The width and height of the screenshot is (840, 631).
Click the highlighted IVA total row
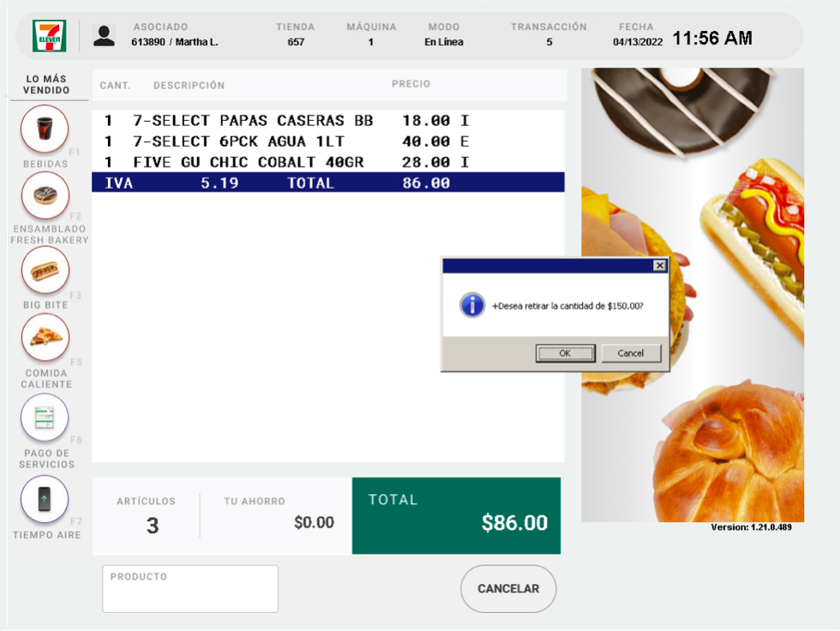tap(328, 183)
